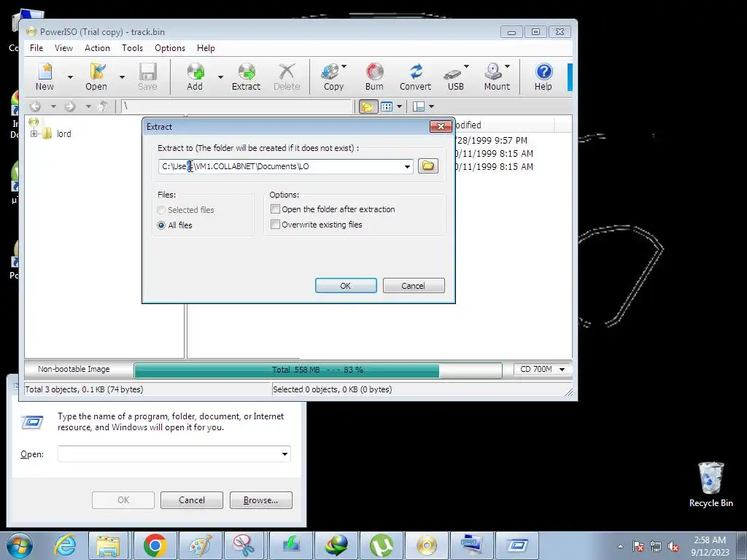The image size is (747, 560).
Task: Open the Action menu
Action: (x=97, y=48)
